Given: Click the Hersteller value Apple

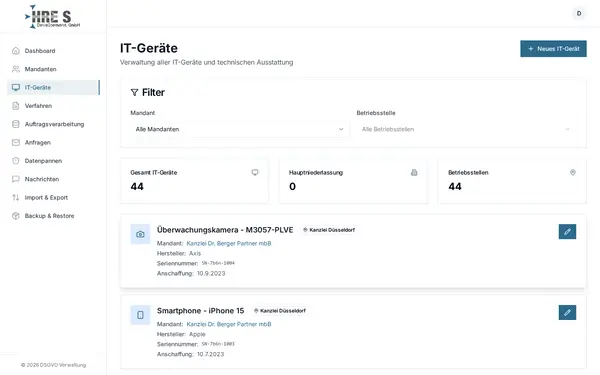Looking at the screenshot, I should click(197, 334).
